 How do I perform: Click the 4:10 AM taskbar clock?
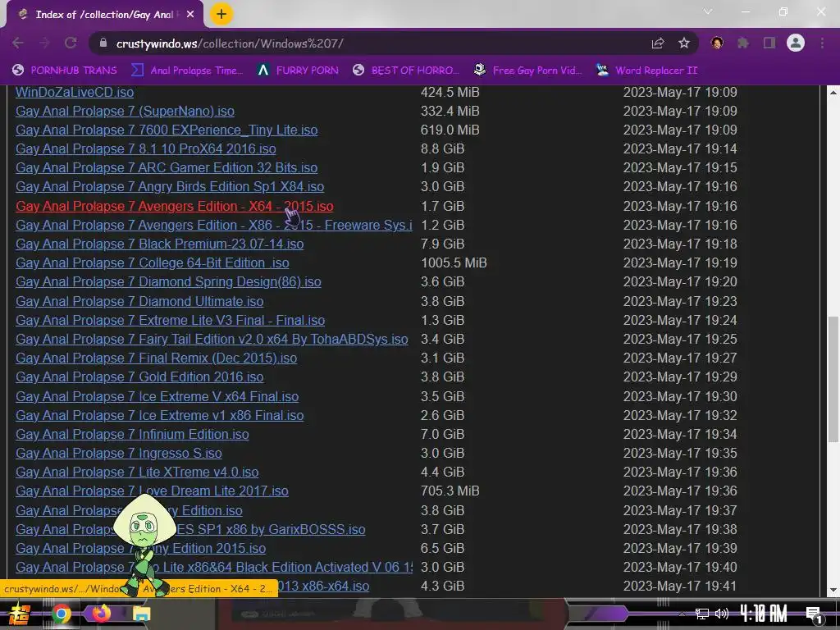(x=764, y=614)
